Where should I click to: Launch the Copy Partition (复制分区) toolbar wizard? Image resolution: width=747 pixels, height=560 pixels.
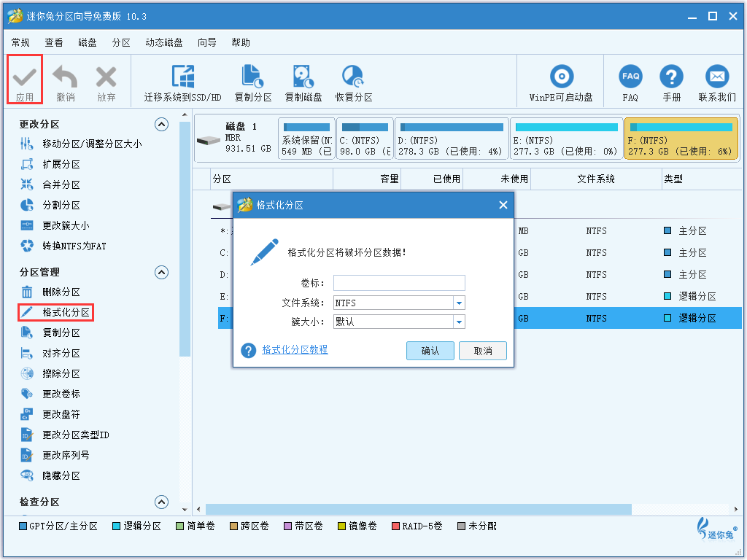(253, 83)
